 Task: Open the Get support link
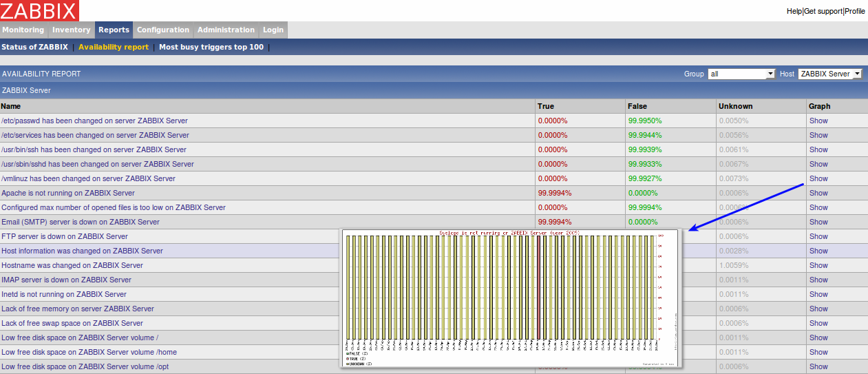[x=823, y=12]
